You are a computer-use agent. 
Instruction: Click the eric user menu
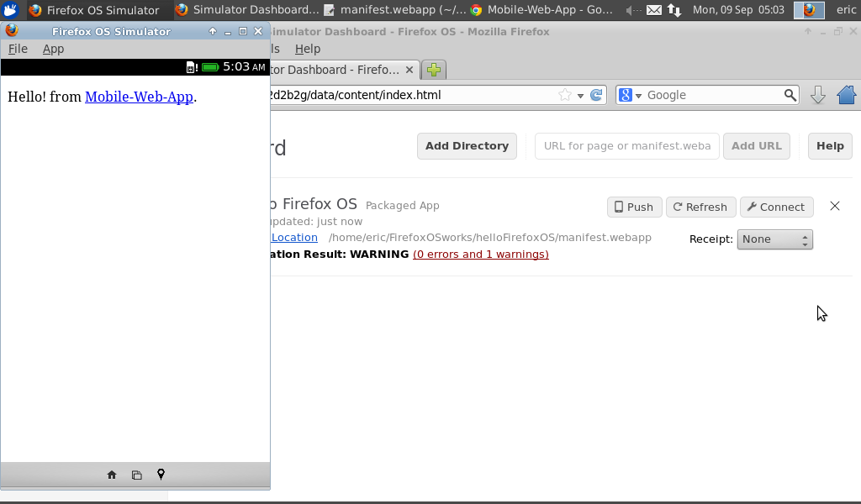pos(846,10)
